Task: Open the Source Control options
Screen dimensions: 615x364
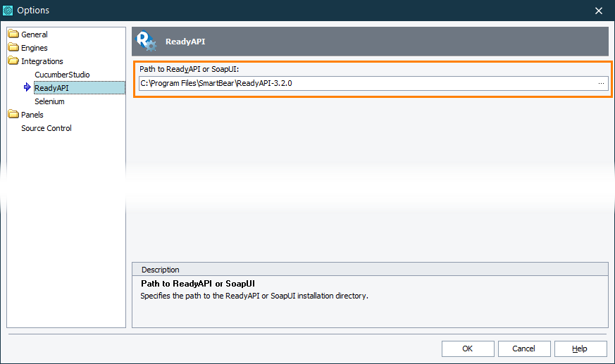Action: click(46, 128)
